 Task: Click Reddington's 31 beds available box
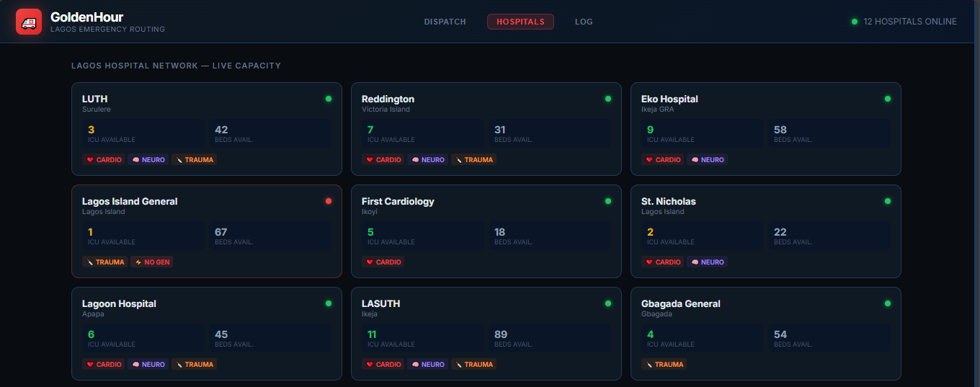tap(550, 134)
